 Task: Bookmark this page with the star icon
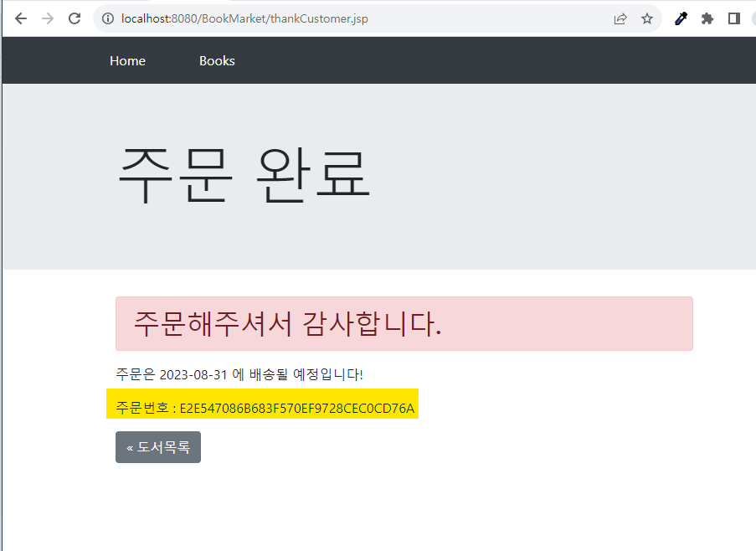647,18
